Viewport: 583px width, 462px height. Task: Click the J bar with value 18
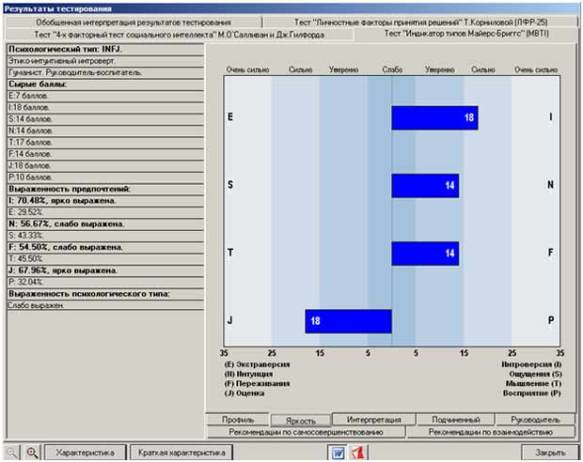pos(348,321)
